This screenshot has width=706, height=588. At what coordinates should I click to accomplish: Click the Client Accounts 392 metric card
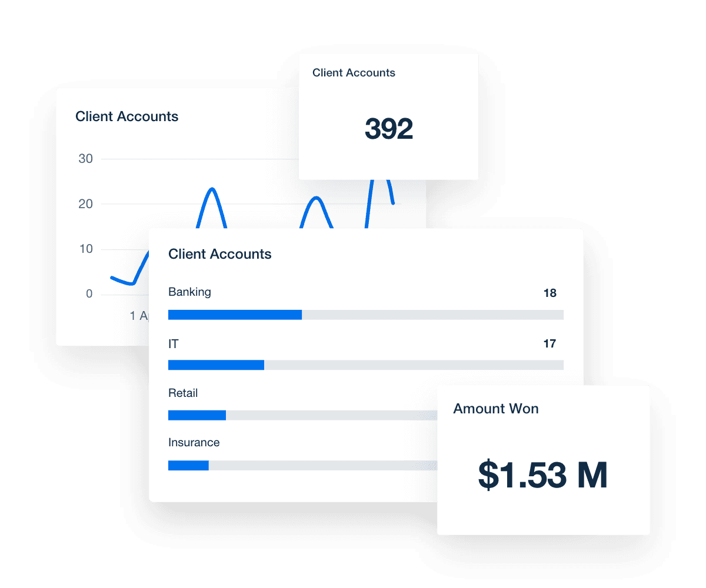point(389,116)
